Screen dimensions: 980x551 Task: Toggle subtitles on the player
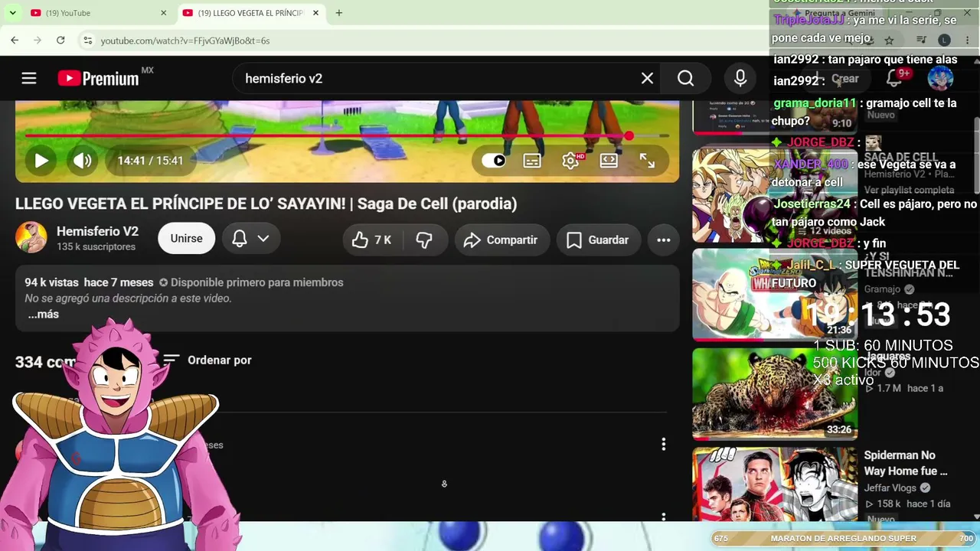532,161
